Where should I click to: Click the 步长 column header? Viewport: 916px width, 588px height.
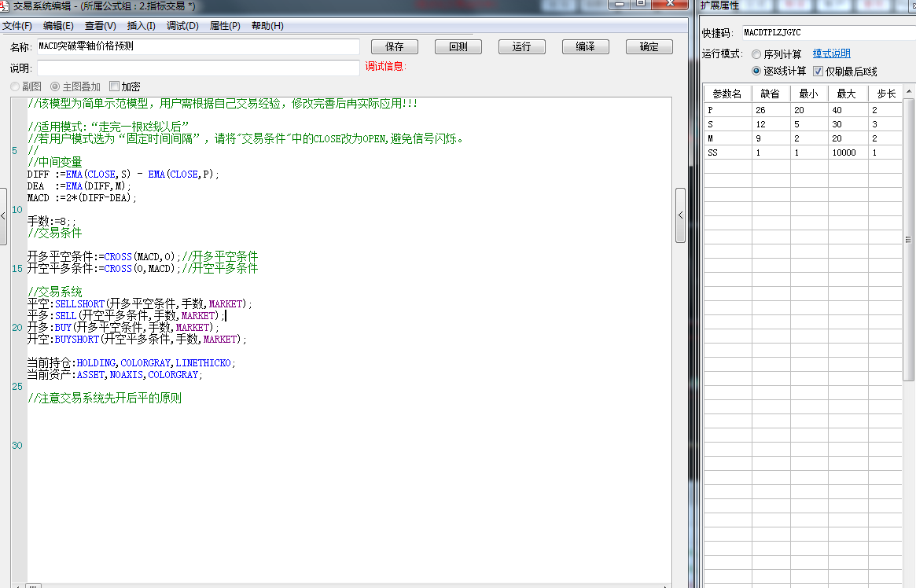point(885,94)
